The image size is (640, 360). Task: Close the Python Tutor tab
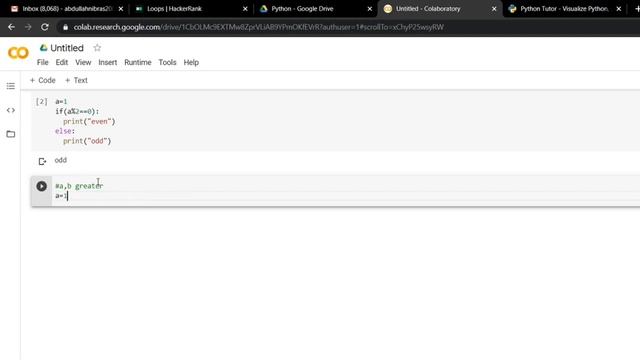click(x=618, y=9)
